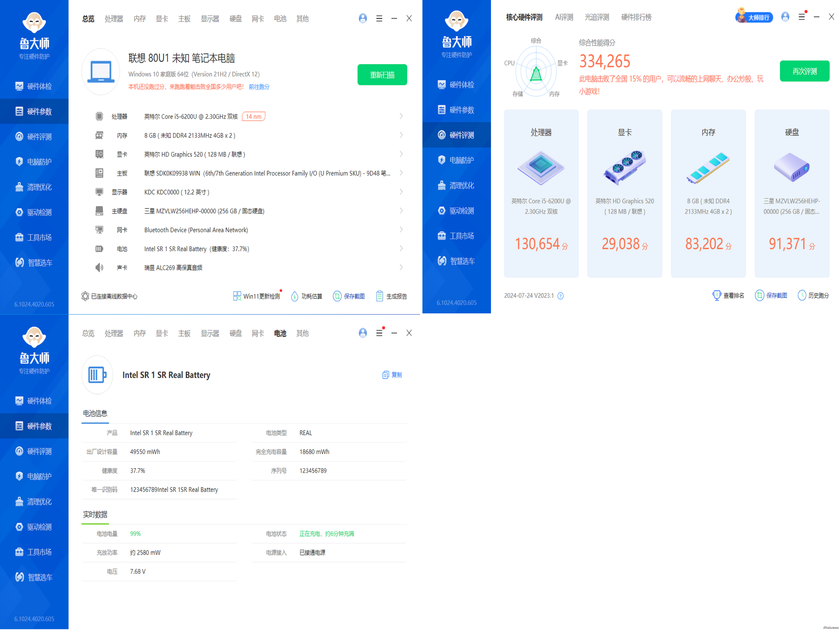
Task: Expand the 声卡 row chevron
Action: click(401, 268)
